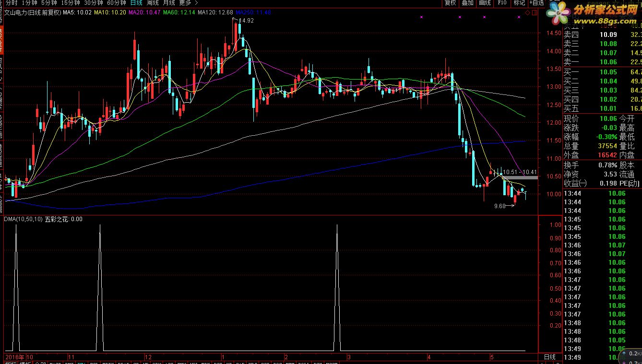Select the 卖二 10.07 ask row
The width and height of the screenshot is (642, 364).
coord(602,53)
